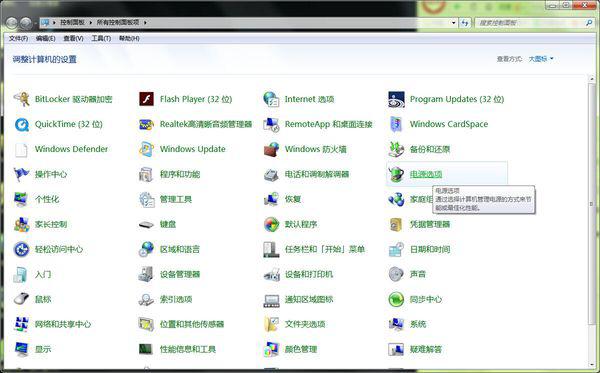Open the 网络和共享中心 icon

(x=21, y=324)
